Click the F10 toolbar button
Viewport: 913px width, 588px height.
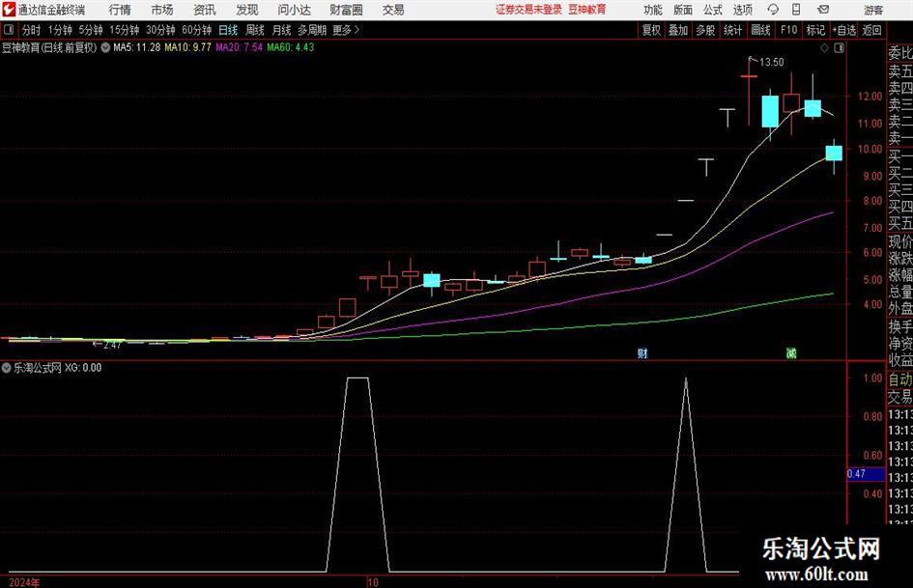coord(789,30)
